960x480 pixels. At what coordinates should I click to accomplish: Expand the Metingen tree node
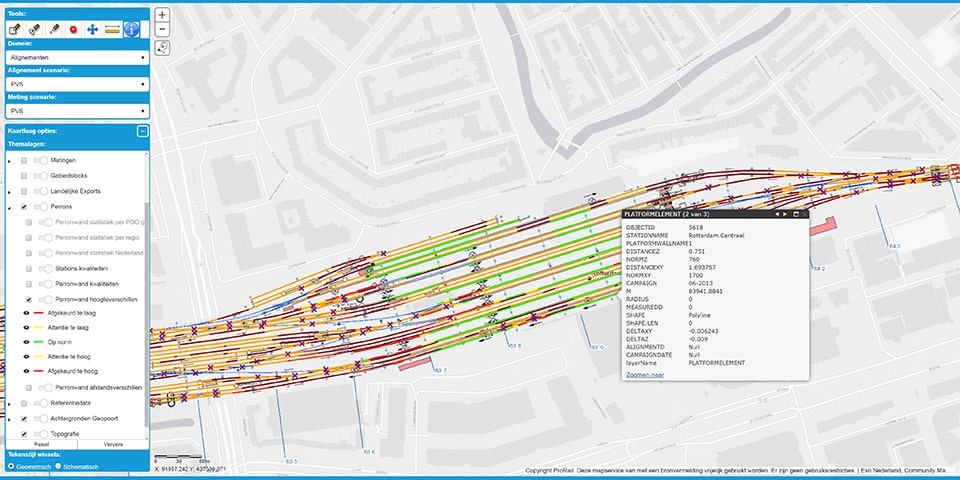[x=9, y=161]
